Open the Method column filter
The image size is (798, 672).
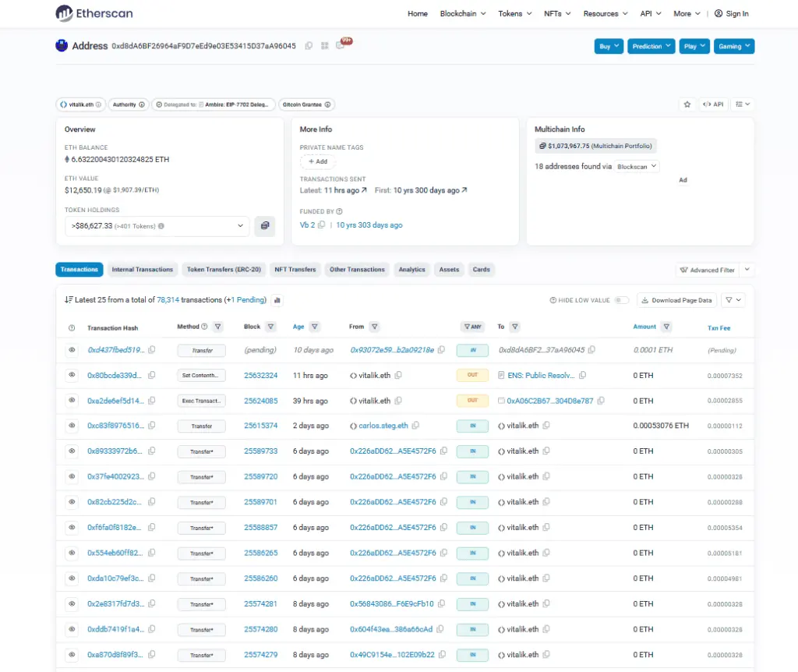pyautogui.click(x=218, y=327)
